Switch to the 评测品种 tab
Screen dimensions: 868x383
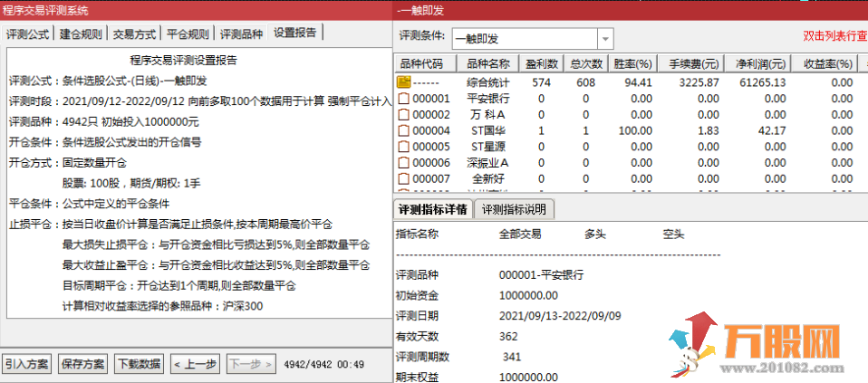[241, 34]
